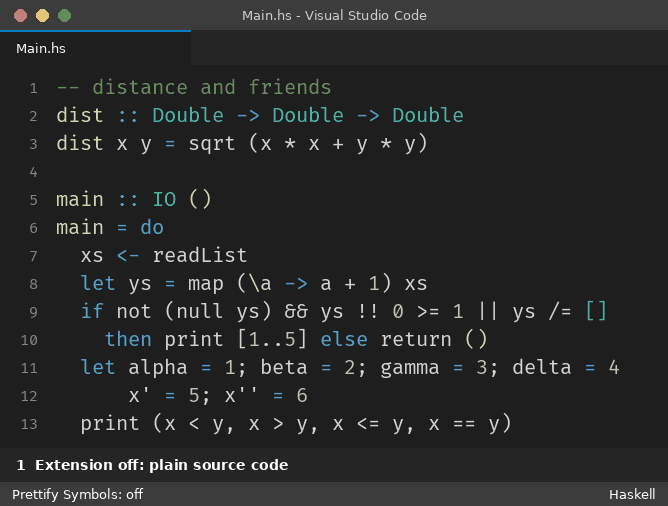This screenshot has height=506, width=668.
Task: Click the null function on line 9
Action: coord(200,311)
